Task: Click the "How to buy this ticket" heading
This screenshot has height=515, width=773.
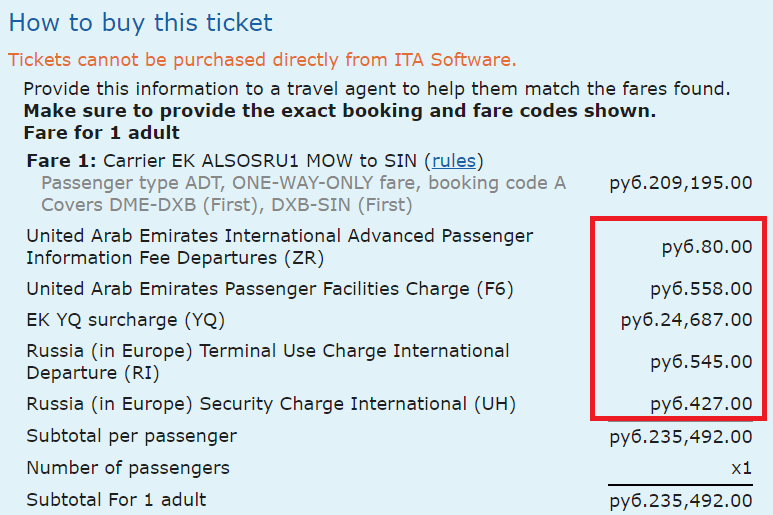Action: (140, 23)
